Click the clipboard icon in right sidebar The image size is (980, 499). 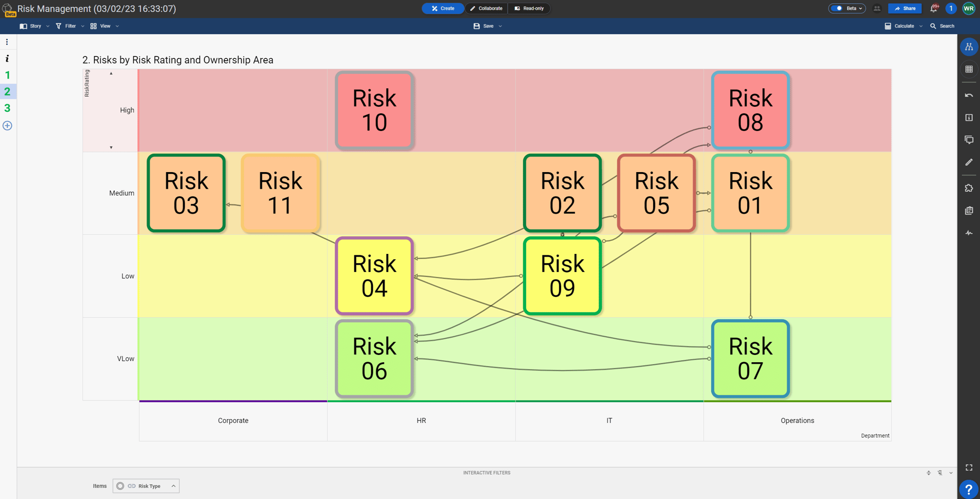(x=969, y=210)
